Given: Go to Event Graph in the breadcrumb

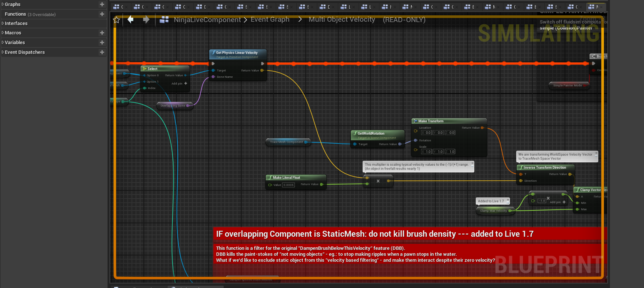Looking at the screenshot, I should pos(270,19).
